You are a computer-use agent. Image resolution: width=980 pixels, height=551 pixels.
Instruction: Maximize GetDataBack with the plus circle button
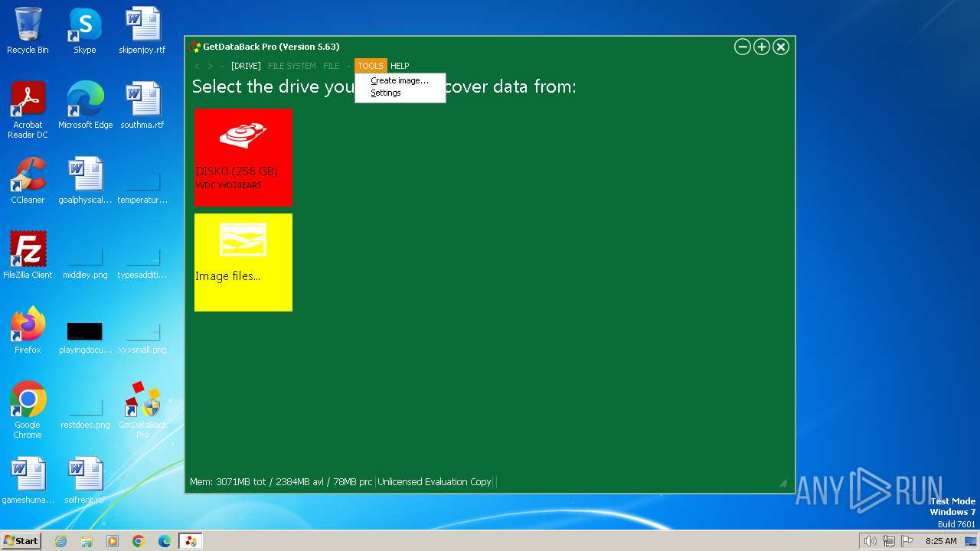[761, 47]
